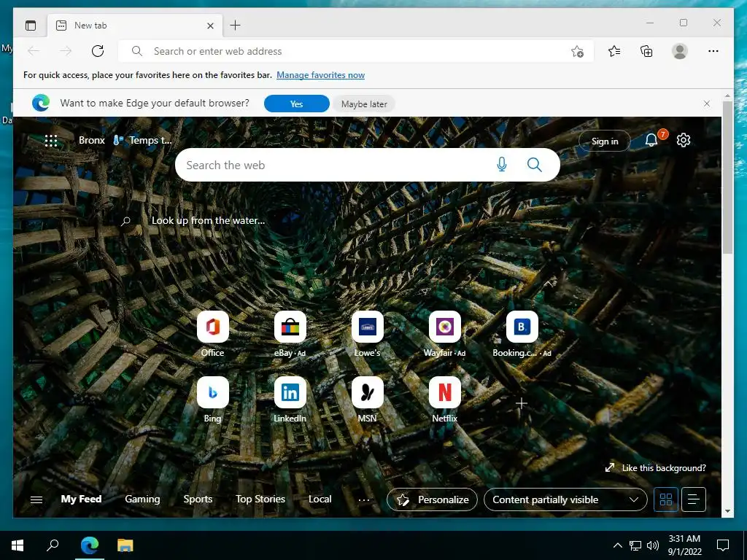Show more feed categories ellipsis

click(364, 499)
